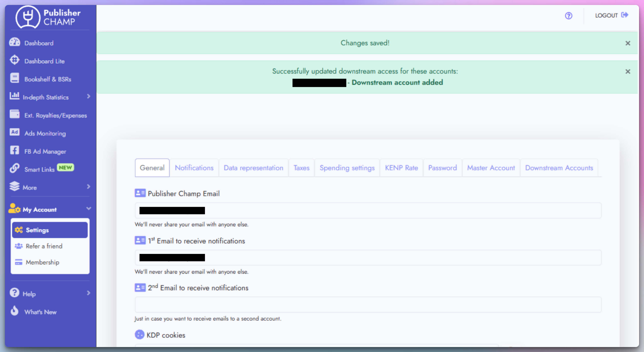Click the Smart Links chain icon
Viewport: 644px width, 352px height.
15,168
